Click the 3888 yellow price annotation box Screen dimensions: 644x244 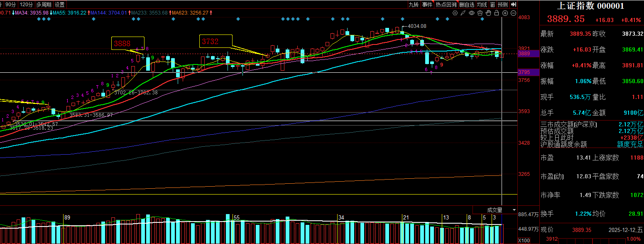click(x=127, y=43)
